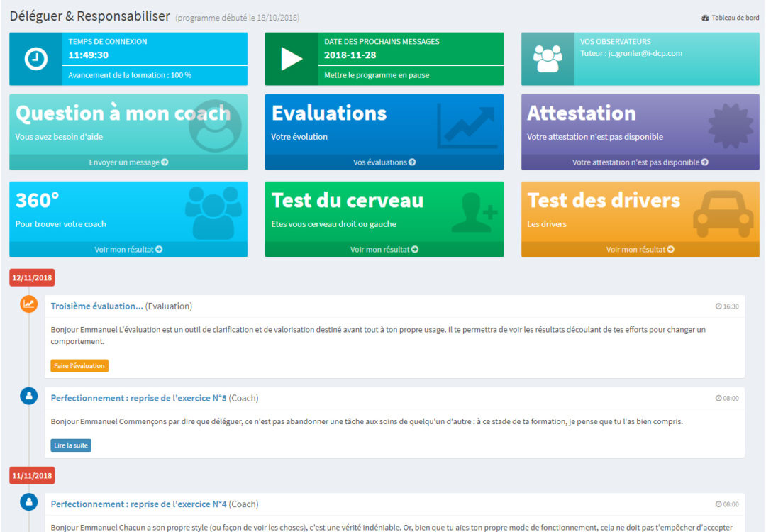Click the 'Faire l'évaluation' button
The width and height of the screenshot is (766, 532).
[x=78, y=365]
